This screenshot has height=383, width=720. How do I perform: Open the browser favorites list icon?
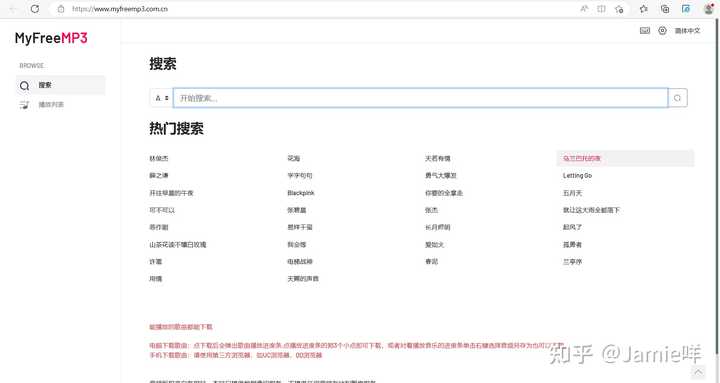click(x=644, y=9)
